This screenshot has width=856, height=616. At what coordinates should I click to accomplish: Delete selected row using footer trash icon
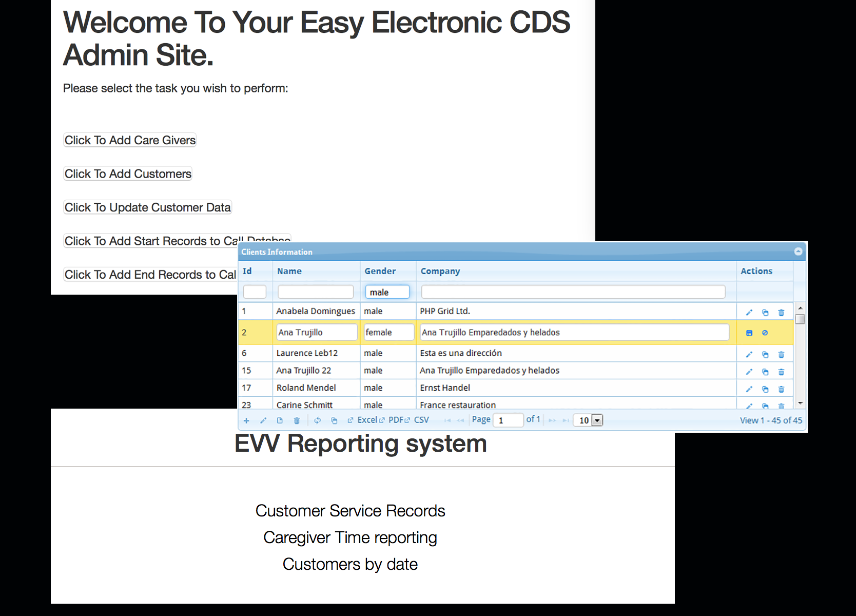click(x=297, y=420)
